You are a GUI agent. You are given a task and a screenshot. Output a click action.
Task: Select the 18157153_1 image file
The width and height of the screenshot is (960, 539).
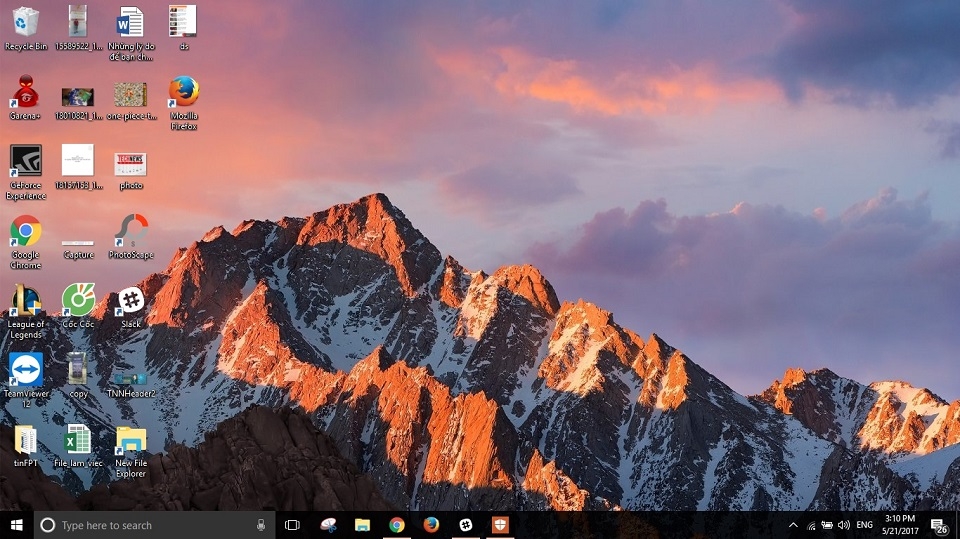78,167
